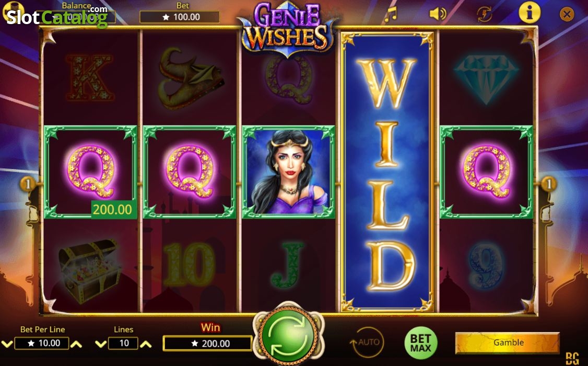Click the BET MAX button
The height and width of the screenshot is (366, 588).
(x=420, y=342)
